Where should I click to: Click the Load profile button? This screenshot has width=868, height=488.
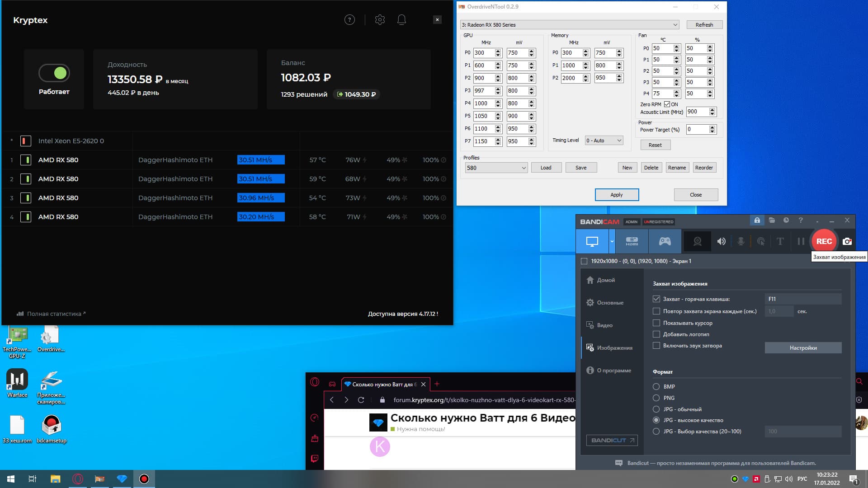click(546, 168)
